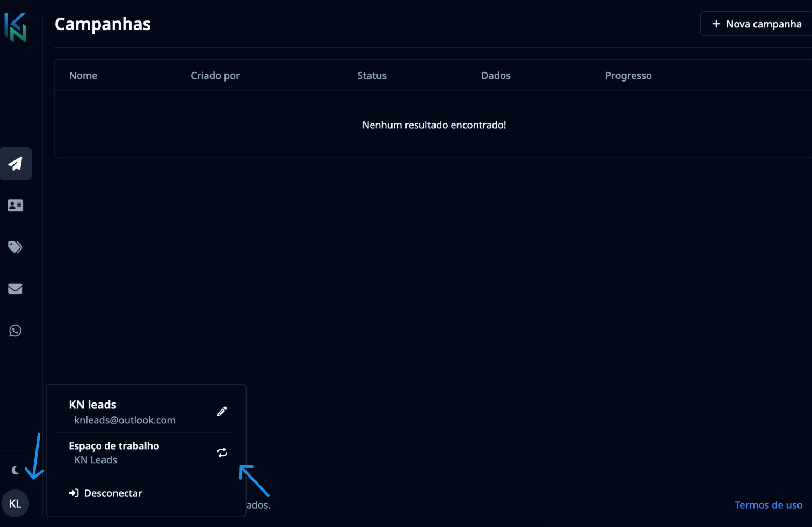The width and height of the screenshot is (812, 527).
Task: Click the KN leads account name
Action: click(92, 405)
